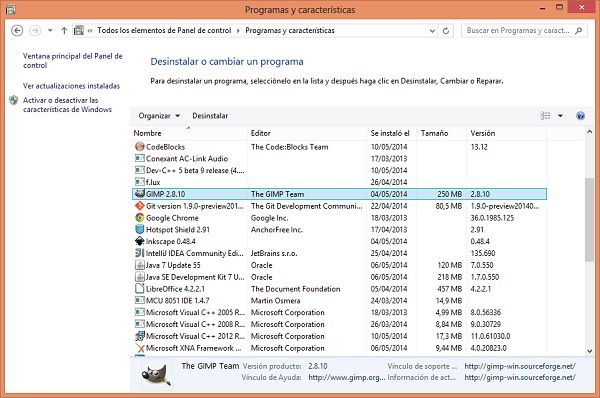
Task: Click the IntelliJ IDEA Community icon
Action: 140,253
